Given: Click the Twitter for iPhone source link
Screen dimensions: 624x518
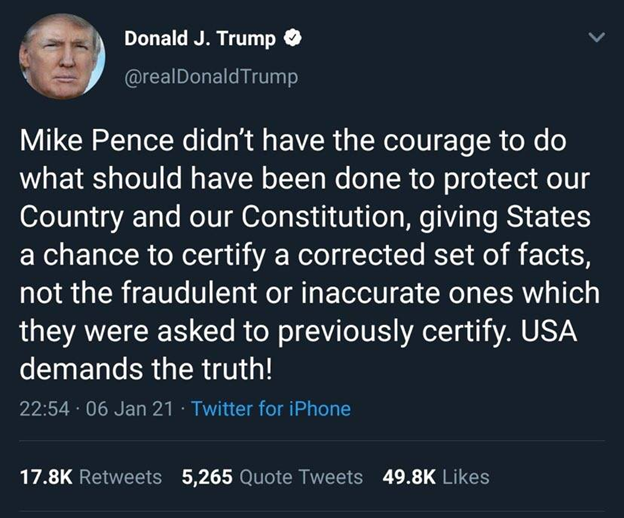Looking at the screenshot, I should click(x=271, y=409).
